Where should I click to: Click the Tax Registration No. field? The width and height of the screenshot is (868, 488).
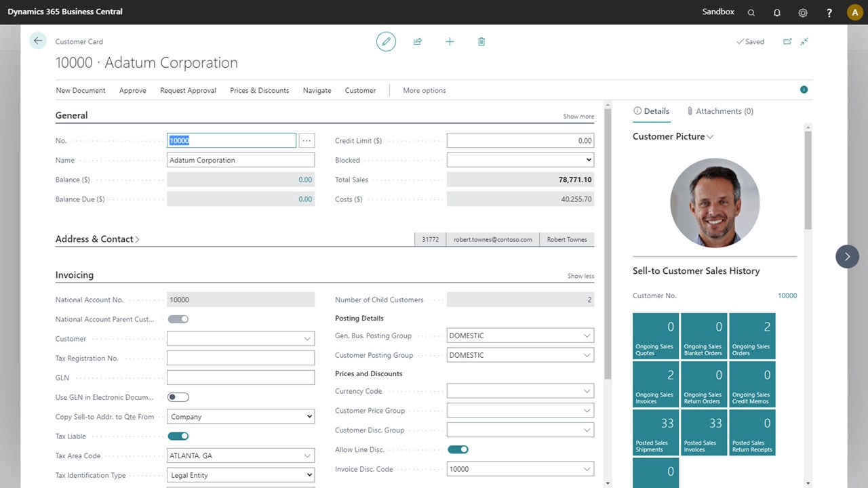pyautogui.click(x=241, y=358)
